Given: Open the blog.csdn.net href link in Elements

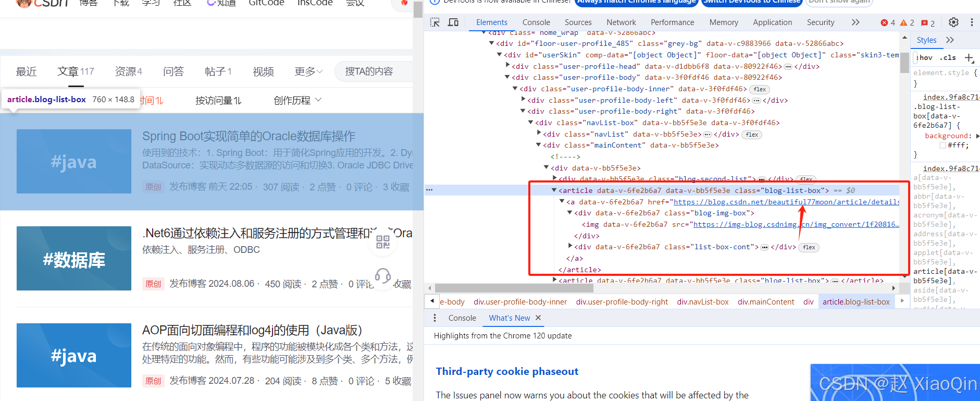Looking at the screenshot, I should 786,202.
